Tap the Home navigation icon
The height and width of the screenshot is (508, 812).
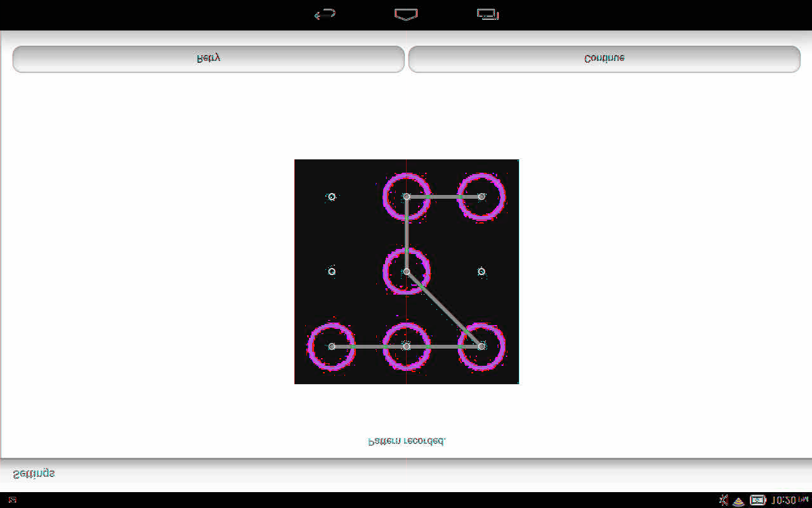pos(406,14)
